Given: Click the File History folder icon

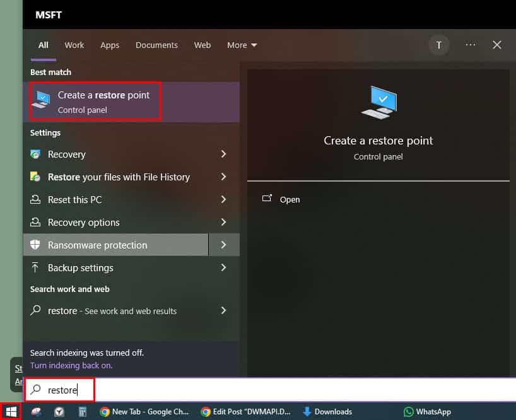Looking at the screenshot, I should pyautogui.click(x=35, y=177).
